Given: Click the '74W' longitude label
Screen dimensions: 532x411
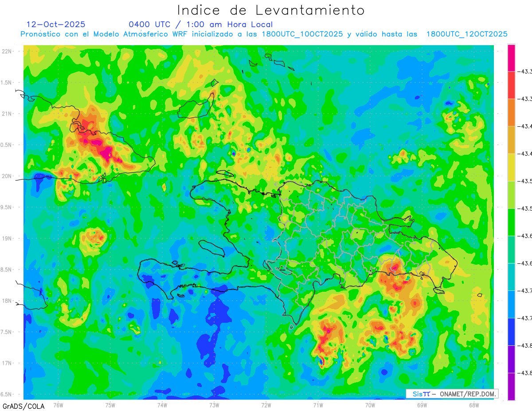Looking at the screenshot, I should pyautogui.click(x=162, y=405).
